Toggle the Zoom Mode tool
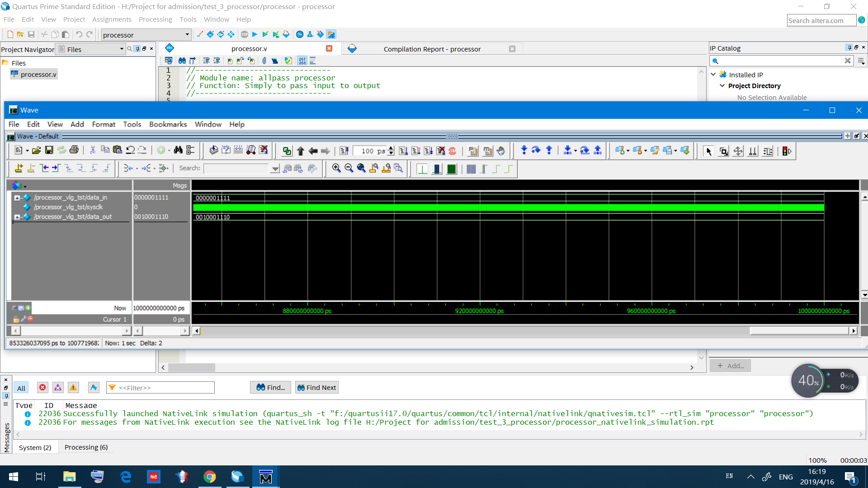 click(723, 151)
